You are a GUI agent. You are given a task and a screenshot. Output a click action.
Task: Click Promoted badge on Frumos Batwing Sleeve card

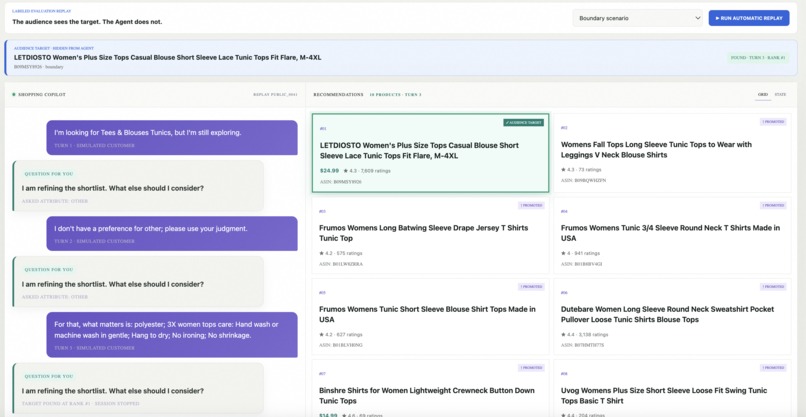tap(531, 205)
